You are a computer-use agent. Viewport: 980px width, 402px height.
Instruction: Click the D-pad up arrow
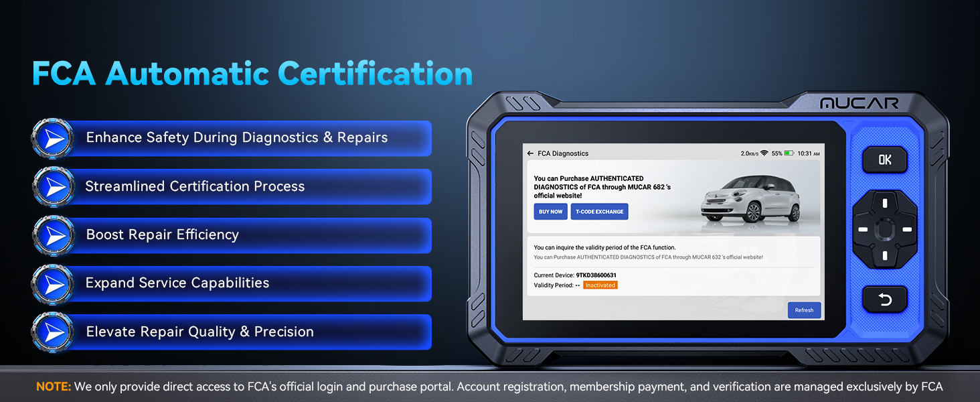coord(885,203)
